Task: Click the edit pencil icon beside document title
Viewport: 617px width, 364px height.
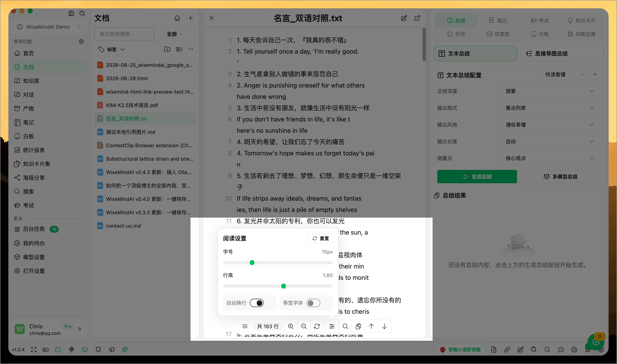Action: point(404,18)
